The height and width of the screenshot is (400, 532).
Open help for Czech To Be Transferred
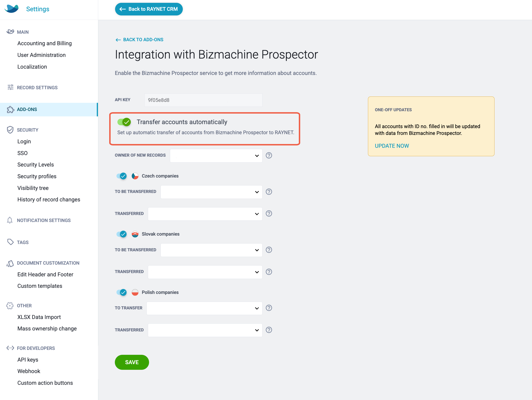click(x=269, y=192)
